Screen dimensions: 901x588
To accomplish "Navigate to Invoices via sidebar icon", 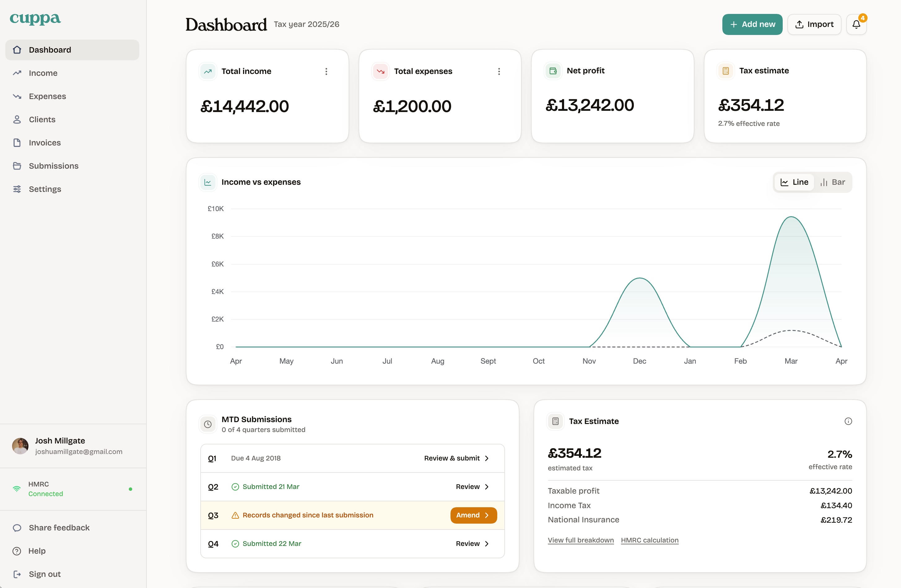I will click(45, 143).
